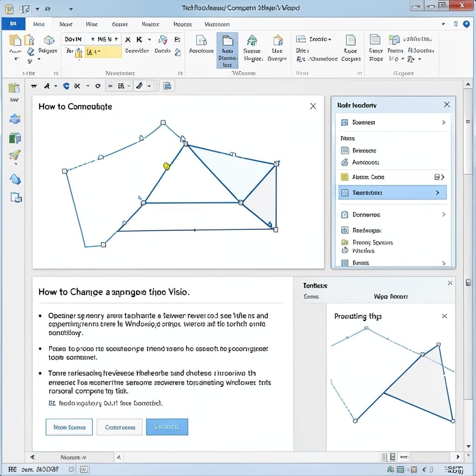The image size is (476, 476).
Task: Click the zoom slider in status bar
Action: pos(404,457)
